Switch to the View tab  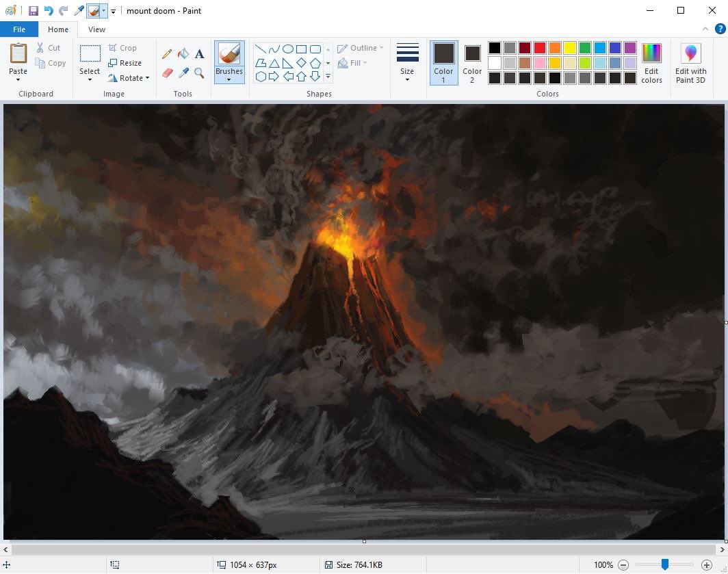pyautogui.click(x=96, y=29)
